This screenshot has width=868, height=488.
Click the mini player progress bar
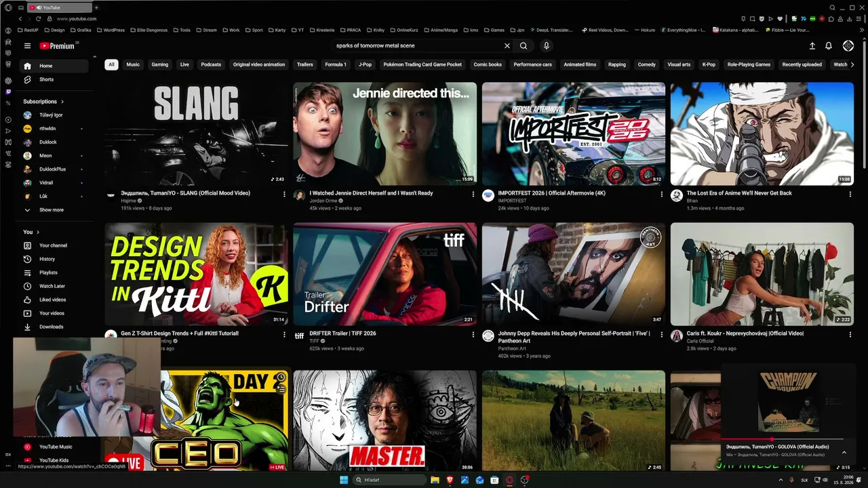tap(782, 440)
